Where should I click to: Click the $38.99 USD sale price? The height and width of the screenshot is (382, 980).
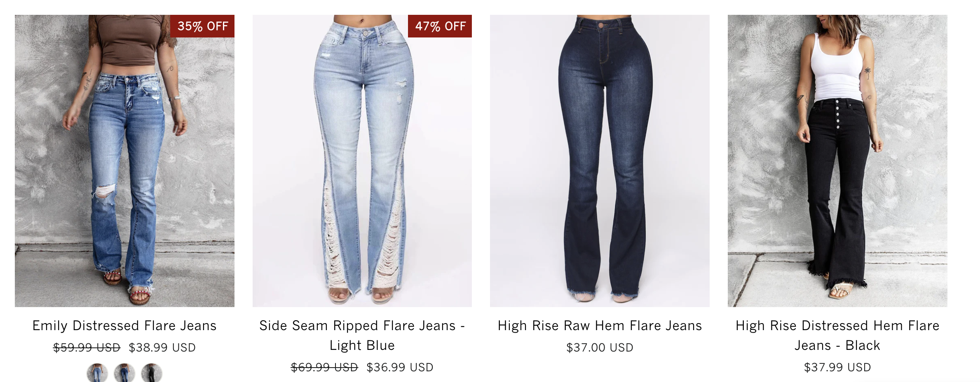tap(162, 348)
